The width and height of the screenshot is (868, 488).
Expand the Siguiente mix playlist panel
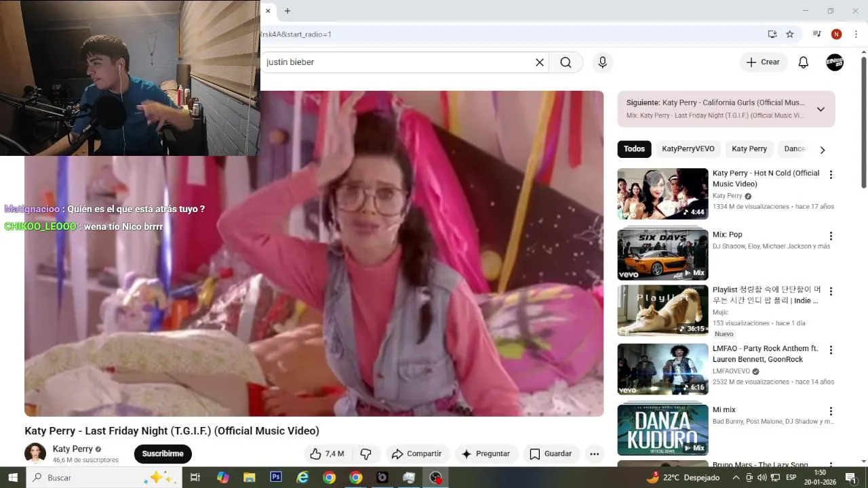[821, 109]
